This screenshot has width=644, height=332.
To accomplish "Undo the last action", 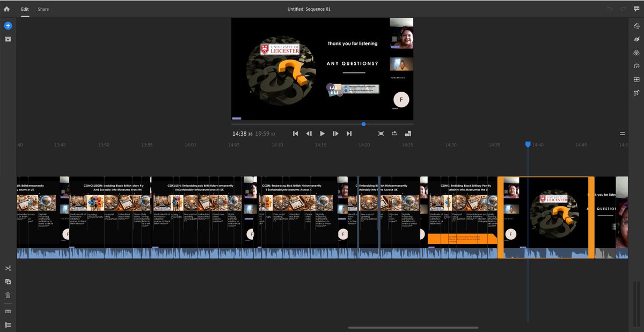I will (x=610, y=9).
